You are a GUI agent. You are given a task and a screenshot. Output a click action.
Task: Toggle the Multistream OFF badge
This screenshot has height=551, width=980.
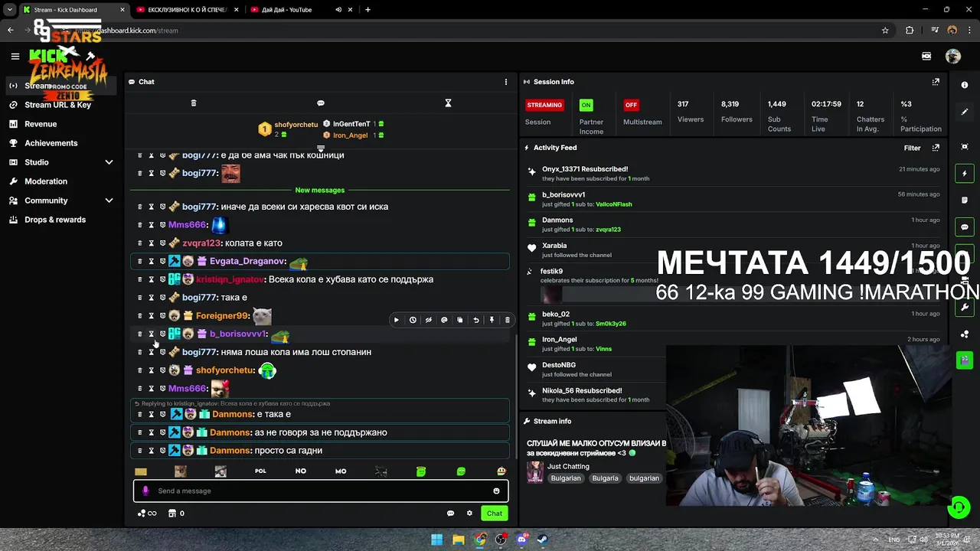[631, 105]
